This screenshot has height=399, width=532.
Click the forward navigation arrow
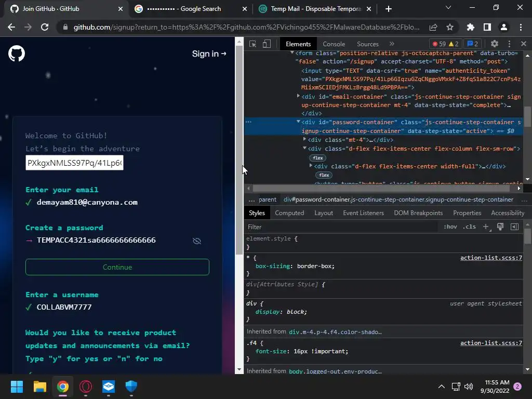(28, 27)
